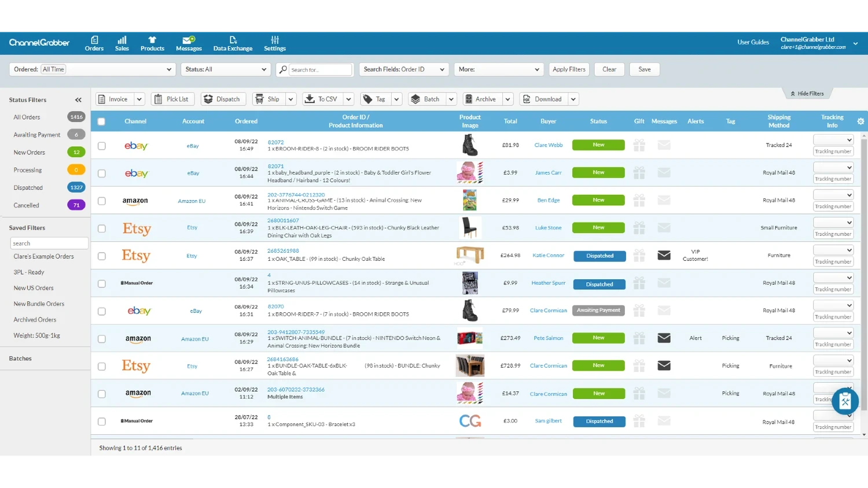This screenshot has height=488, width=868.
Task: Click the Download toolbar button
Action: (543, 99)
